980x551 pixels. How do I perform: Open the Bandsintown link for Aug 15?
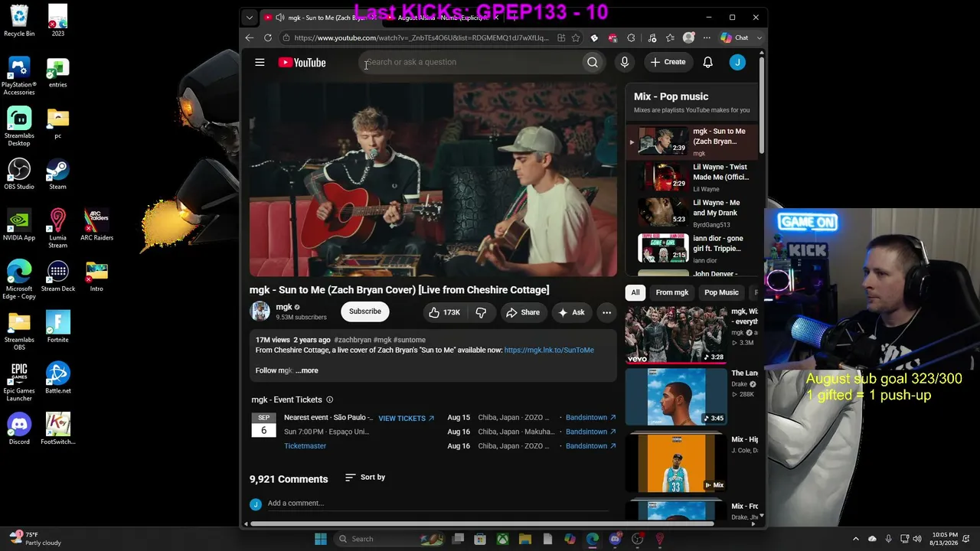coord(591,418)
